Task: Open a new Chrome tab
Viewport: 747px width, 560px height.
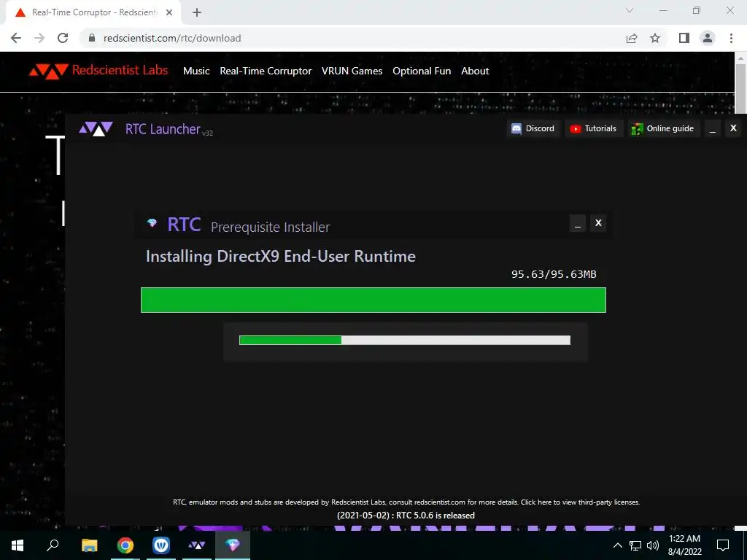Action: [x=197, y=13]
